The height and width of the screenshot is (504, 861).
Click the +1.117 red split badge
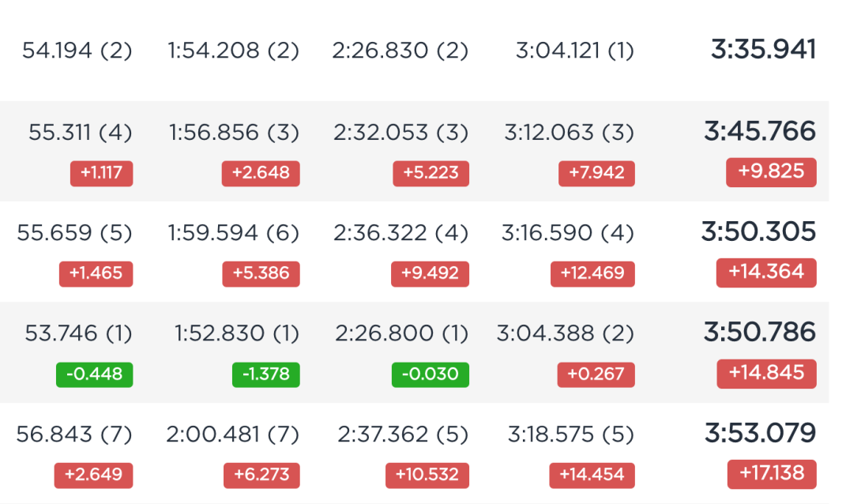coord(102,174)
